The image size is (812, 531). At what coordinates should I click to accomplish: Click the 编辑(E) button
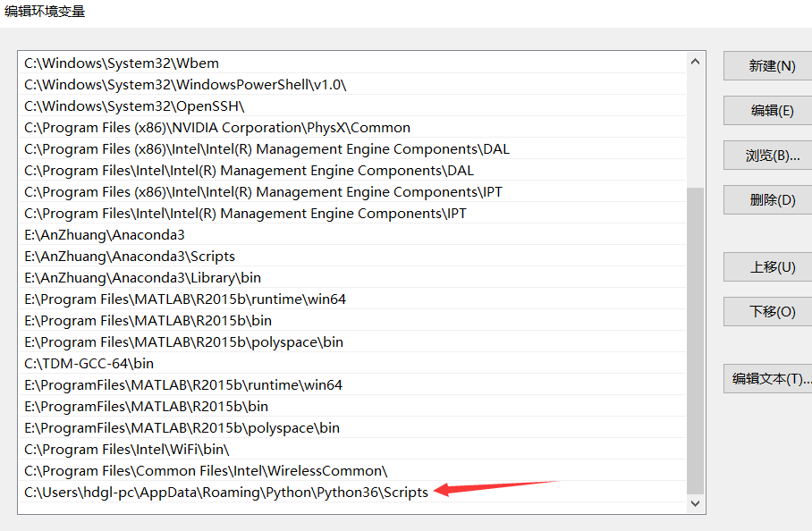(x=768, y=110)
